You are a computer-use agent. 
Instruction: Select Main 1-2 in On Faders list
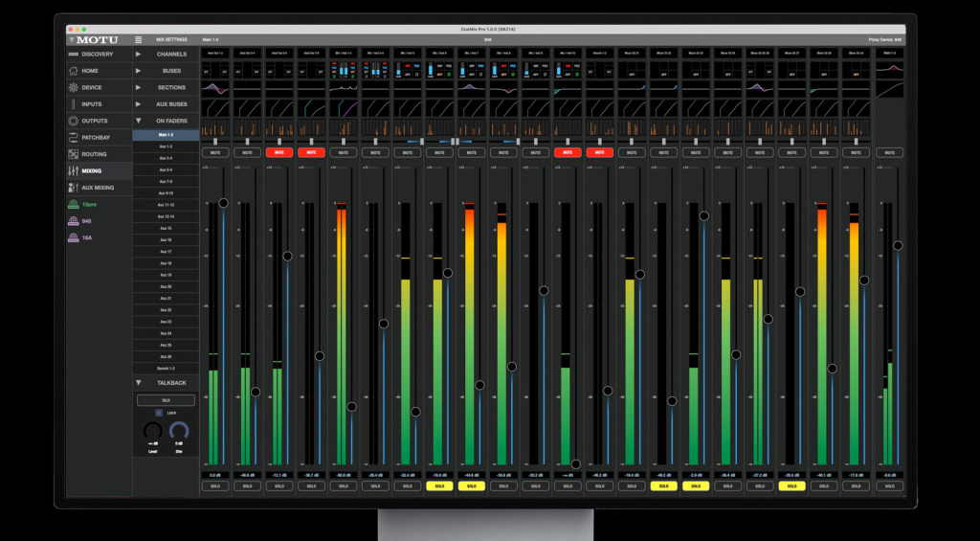click(166, 135)
